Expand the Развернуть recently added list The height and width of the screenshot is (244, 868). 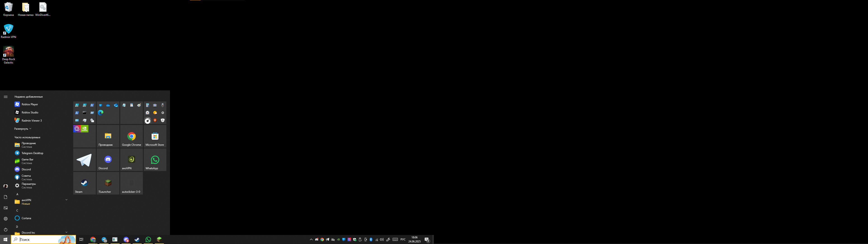point(23,129)
